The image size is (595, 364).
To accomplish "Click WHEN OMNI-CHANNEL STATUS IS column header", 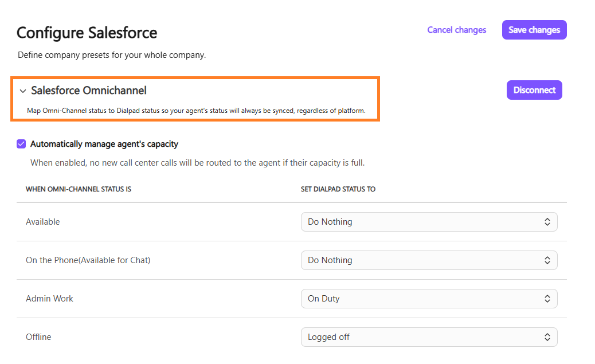I will click(79, 189).
